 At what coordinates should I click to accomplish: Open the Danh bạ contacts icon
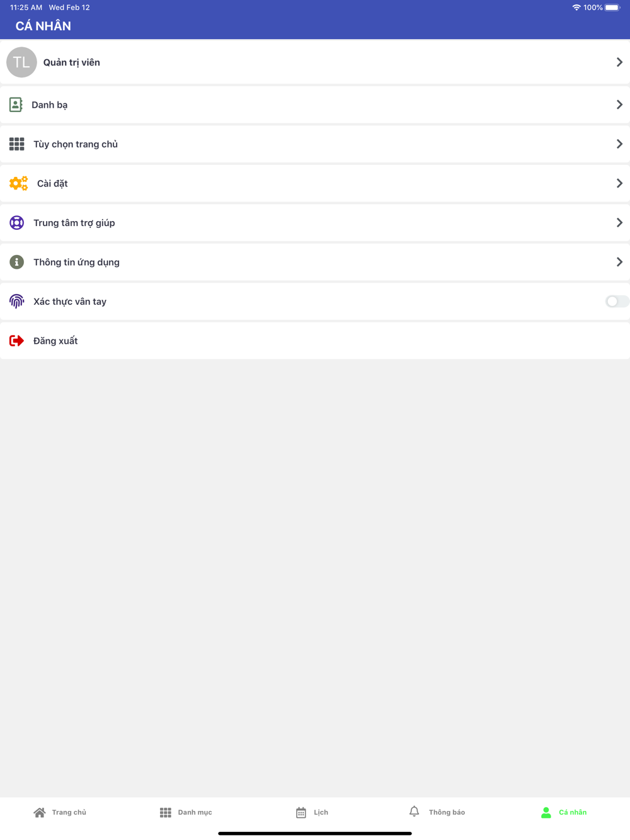pos(16,105)
